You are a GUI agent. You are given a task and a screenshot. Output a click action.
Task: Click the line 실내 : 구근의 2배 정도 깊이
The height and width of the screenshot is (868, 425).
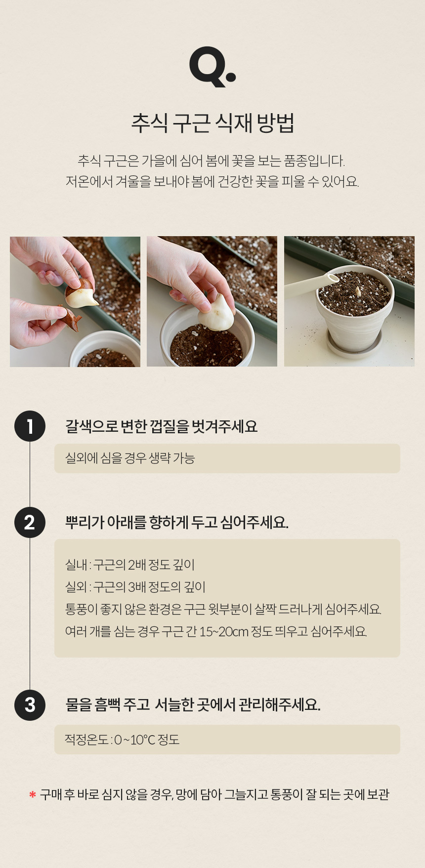point(130,565)
